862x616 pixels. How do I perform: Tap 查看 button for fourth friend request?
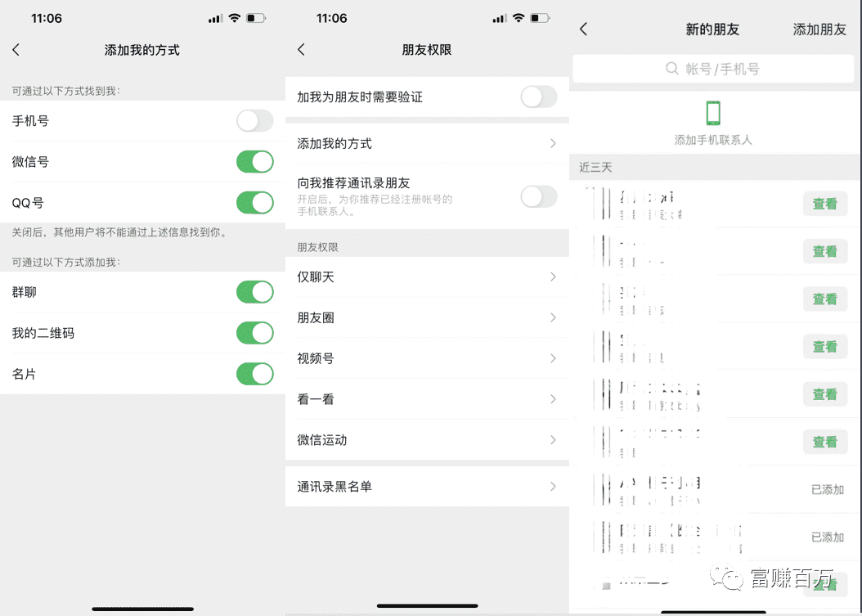[824, 347]
